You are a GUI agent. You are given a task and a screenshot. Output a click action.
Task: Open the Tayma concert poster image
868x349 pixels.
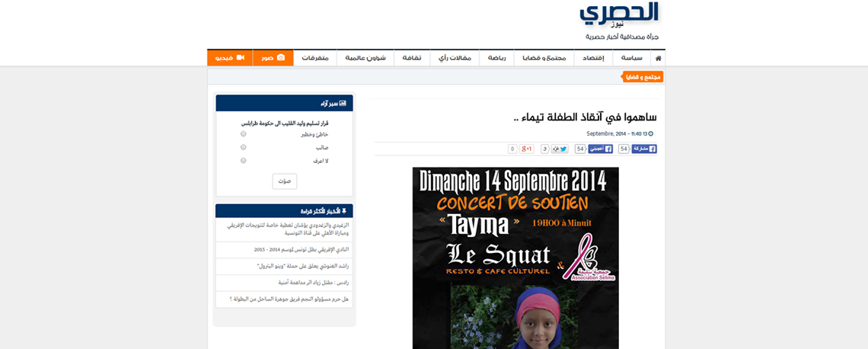(515, 258)
